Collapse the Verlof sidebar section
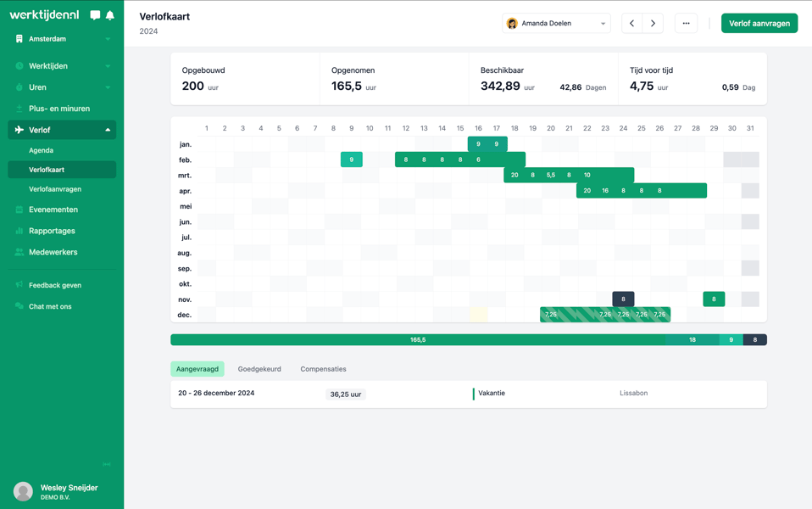Screen dimensions: 812x509 coord(108,130)
